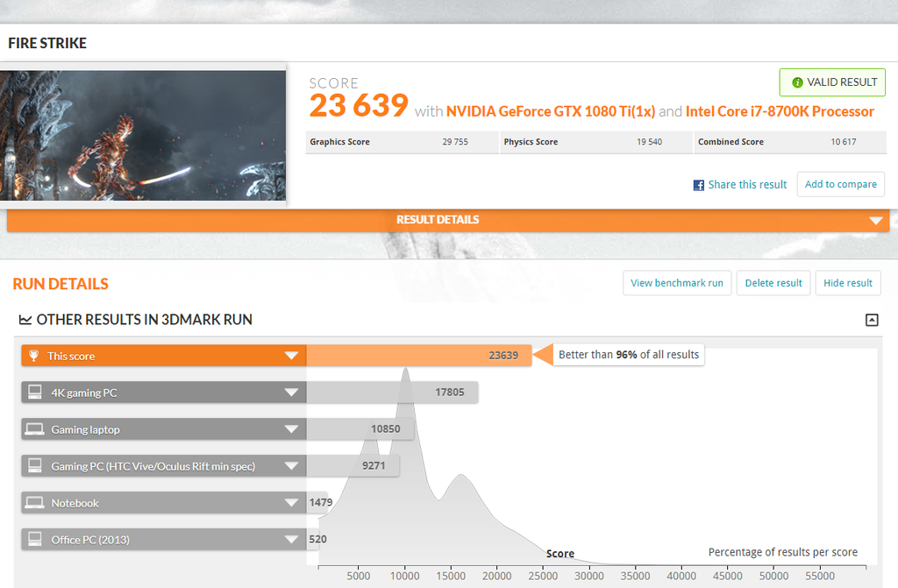Click the Fire Strike preview thumbnail

[x=143, y=135]
